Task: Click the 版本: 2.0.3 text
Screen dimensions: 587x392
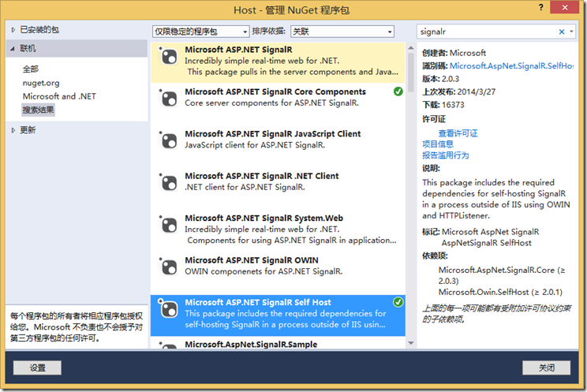Action: pyautogui.click(x=440, y=79)
